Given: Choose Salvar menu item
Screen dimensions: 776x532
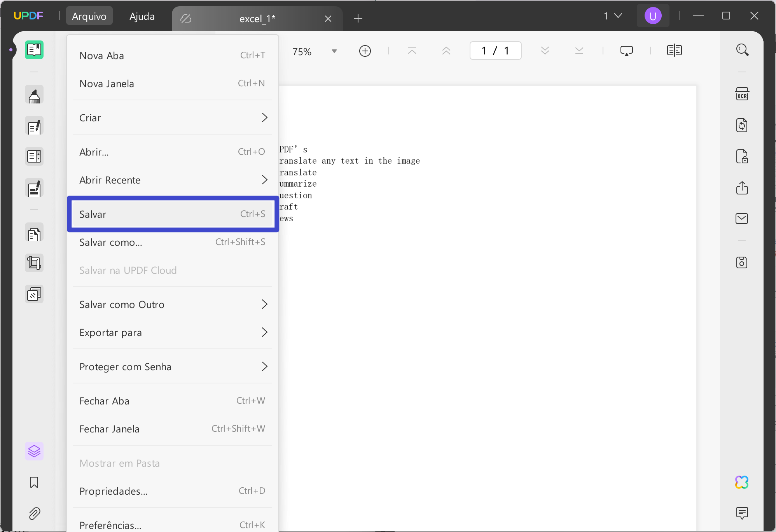Looking at the screenshot, I should coord(173,214).
